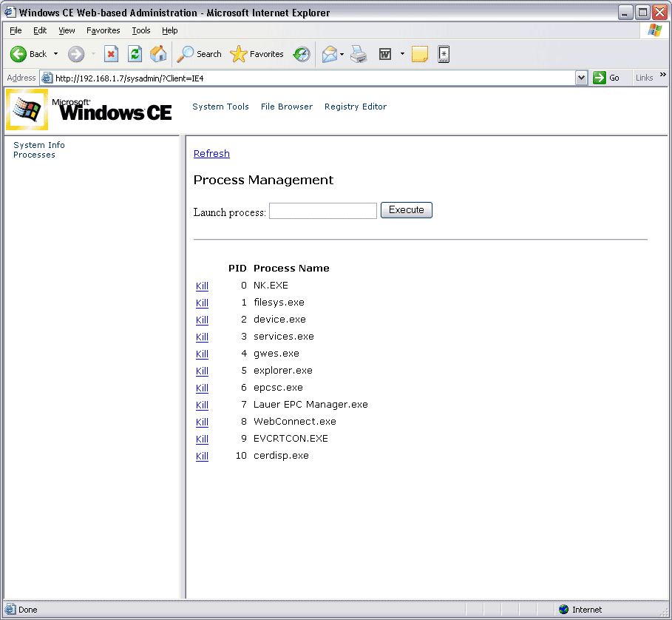Click the Launch process text field

(323, 211)
